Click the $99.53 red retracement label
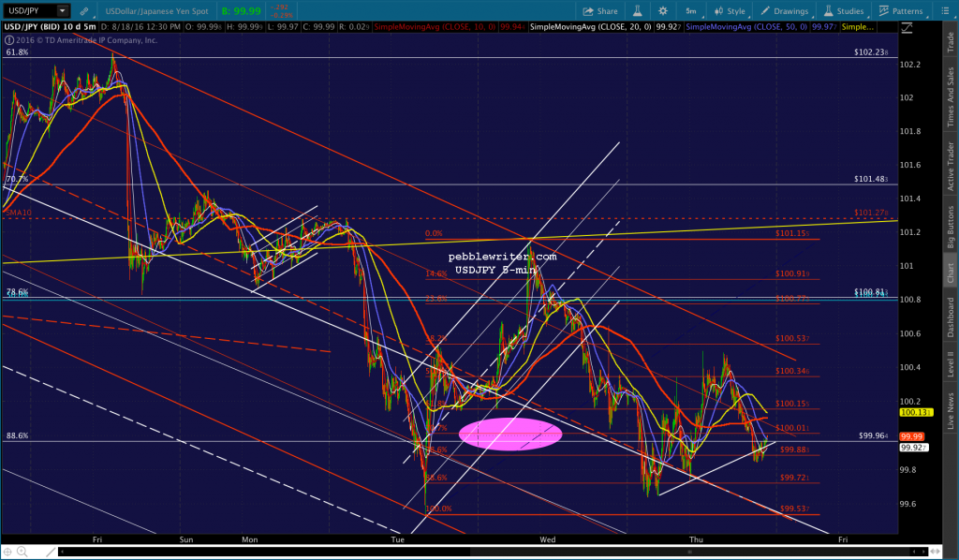The width and height of the screenshot is (959, 560). pyautogui.click(x=794, y=508)
